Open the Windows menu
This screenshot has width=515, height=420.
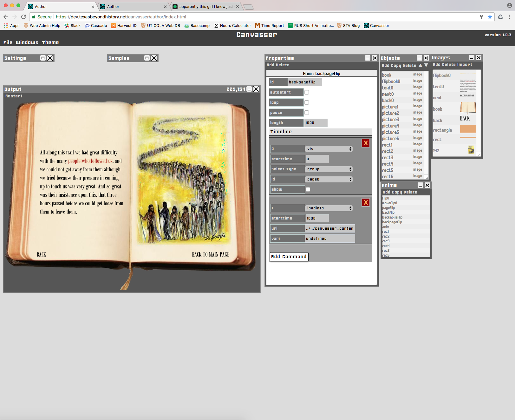coord(27,43)
